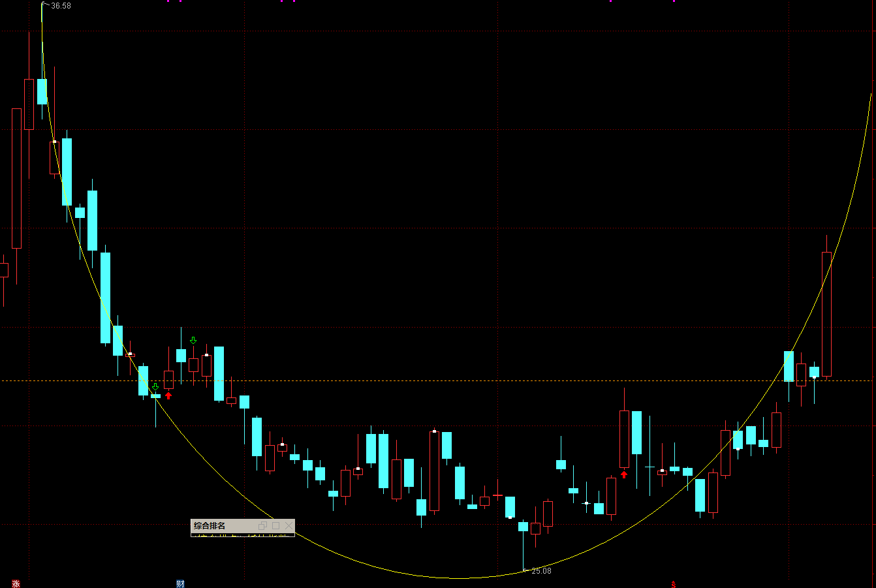Select the 36.58 high price label
Screen dimensions: 876x588
61,6
